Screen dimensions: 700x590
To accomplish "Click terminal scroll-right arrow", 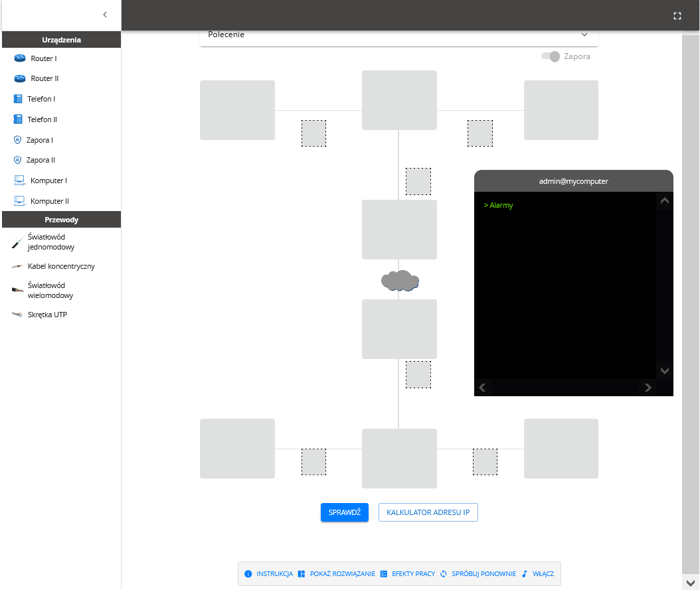I will point(648,388).
